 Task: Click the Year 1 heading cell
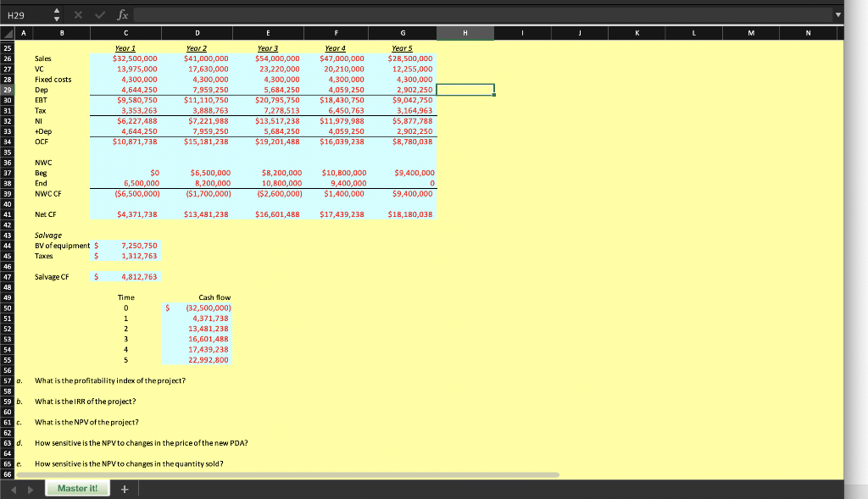125,48
